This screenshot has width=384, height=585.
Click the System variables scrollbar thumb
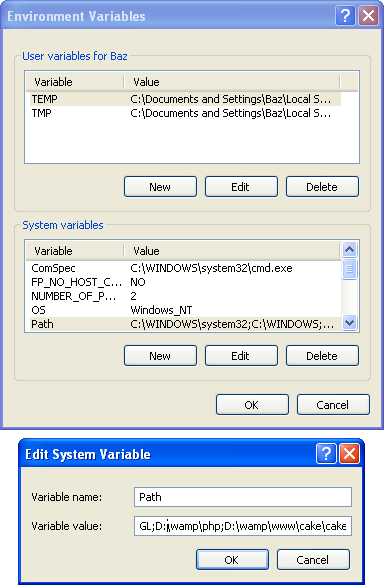pyautogui.click(x=349, y=268)
